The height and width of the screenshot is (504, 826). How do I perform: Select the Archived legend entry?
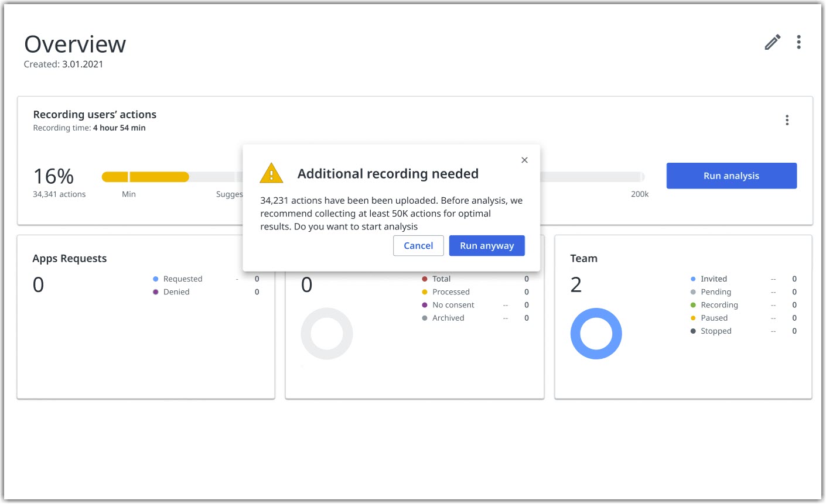(443, 318)
